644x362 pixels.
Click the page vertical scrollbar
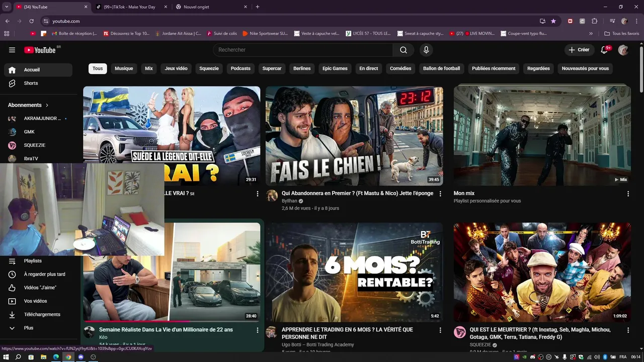click(641, 68)
